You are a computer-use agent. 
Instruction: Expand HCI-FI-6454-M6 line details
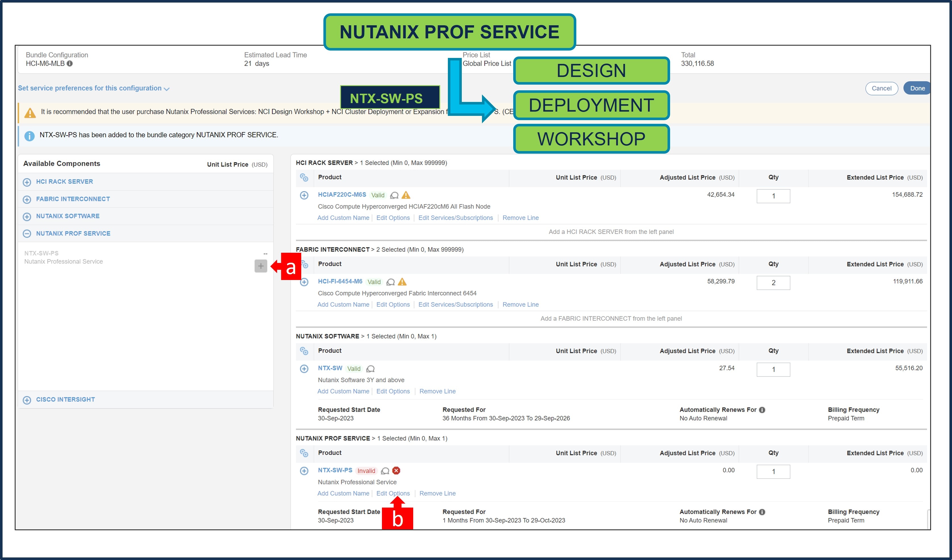304,282
